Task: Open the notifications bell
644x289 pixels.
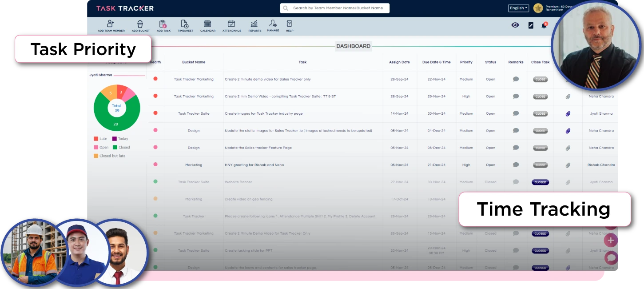Action: (x=544, y=25)
